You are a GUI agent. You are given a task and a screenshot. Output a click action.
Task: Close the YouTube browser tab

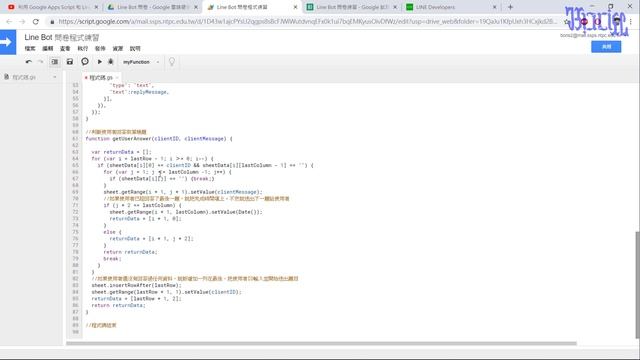click(x=96, y=7)
